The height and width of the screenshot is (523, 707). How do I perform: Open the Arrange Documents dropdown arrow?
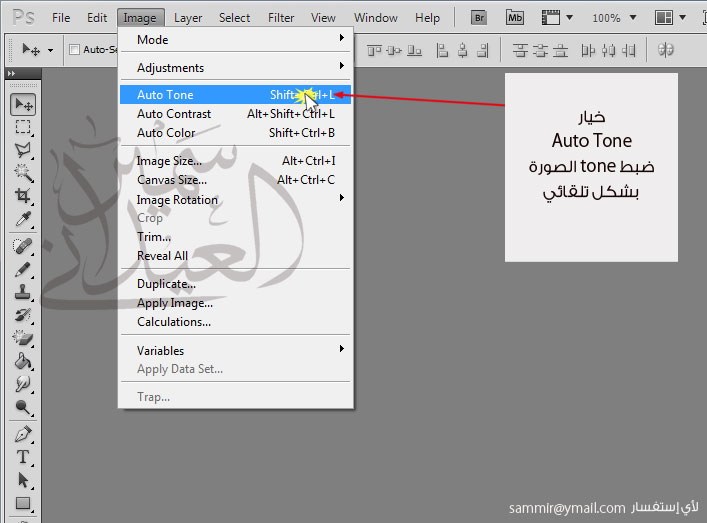[682, 18]
